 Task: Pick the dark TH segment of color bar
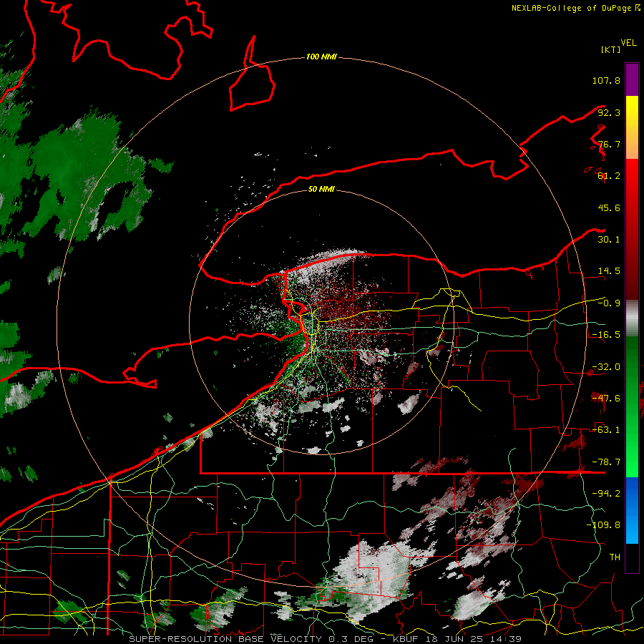click(632, 558)
